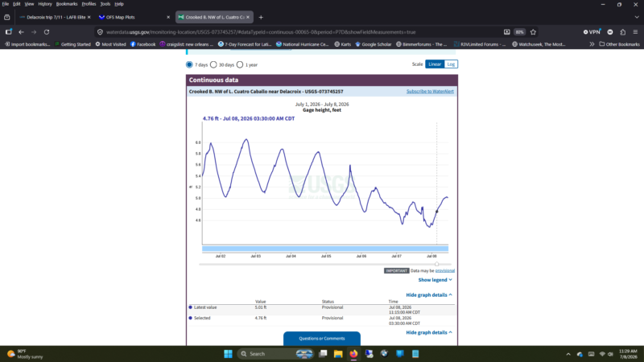Open Task View from taskbar
Image resolution: width=644 pixels, height=362 pixels.
pos(324,354)
